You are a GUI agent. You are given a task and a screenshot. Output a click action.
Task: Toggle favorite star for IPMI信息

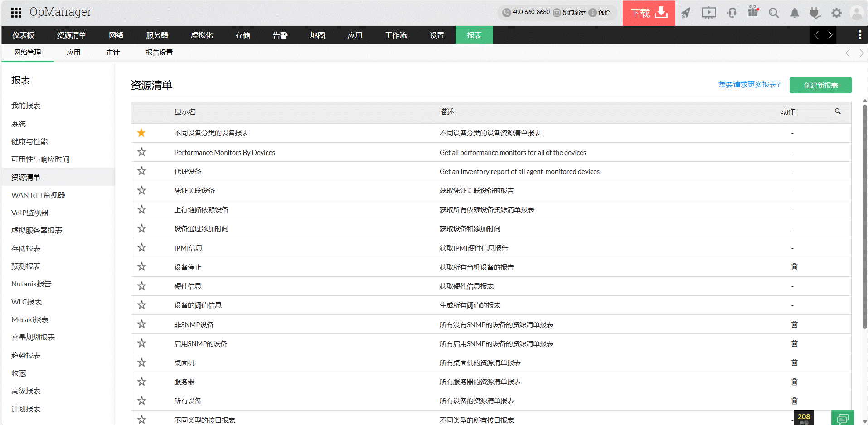[141, 248]
